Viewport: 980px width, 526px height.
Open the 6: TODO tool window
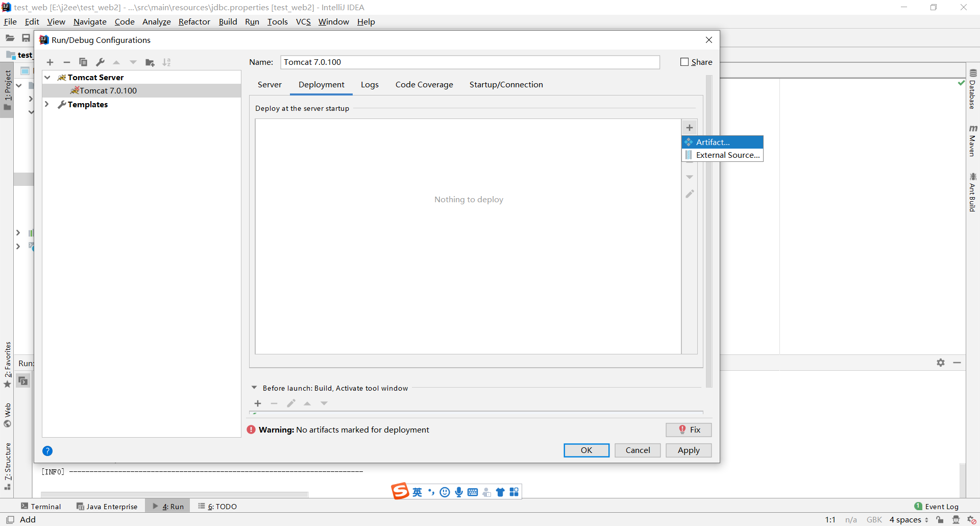point(217,506)
